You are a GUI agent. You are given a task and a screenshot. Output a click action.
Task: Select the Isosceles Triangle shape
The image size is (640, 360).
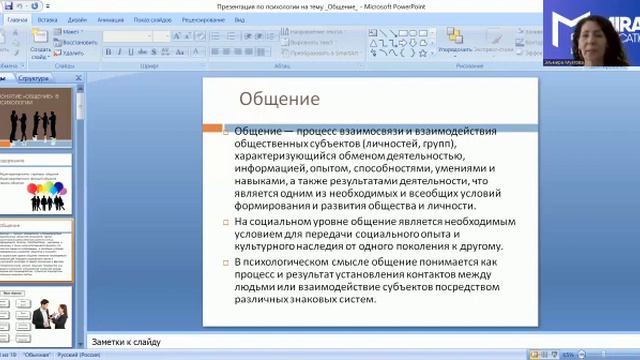(x=373, y=43)
